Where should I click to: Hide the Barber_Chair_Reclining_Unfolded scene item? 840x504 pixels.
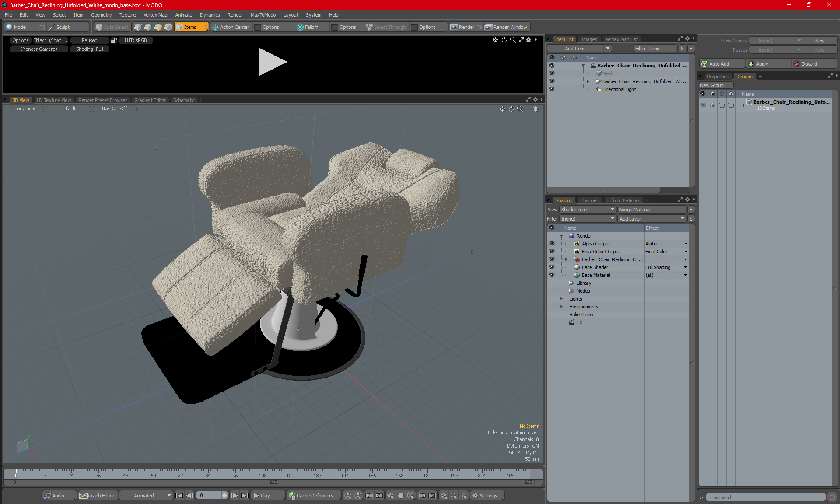coord(552,65)
